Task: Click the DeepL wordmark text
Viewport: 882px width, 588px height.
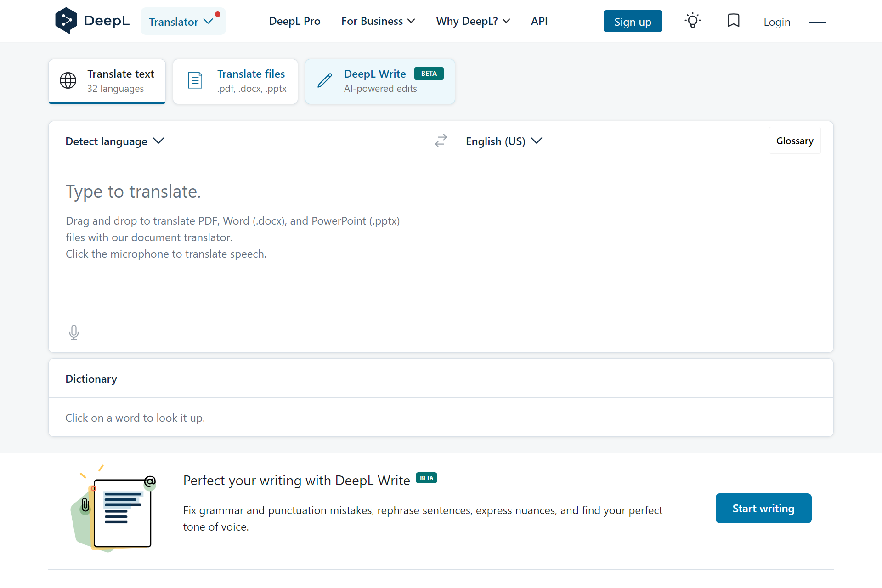Action: tap(107, 21)
